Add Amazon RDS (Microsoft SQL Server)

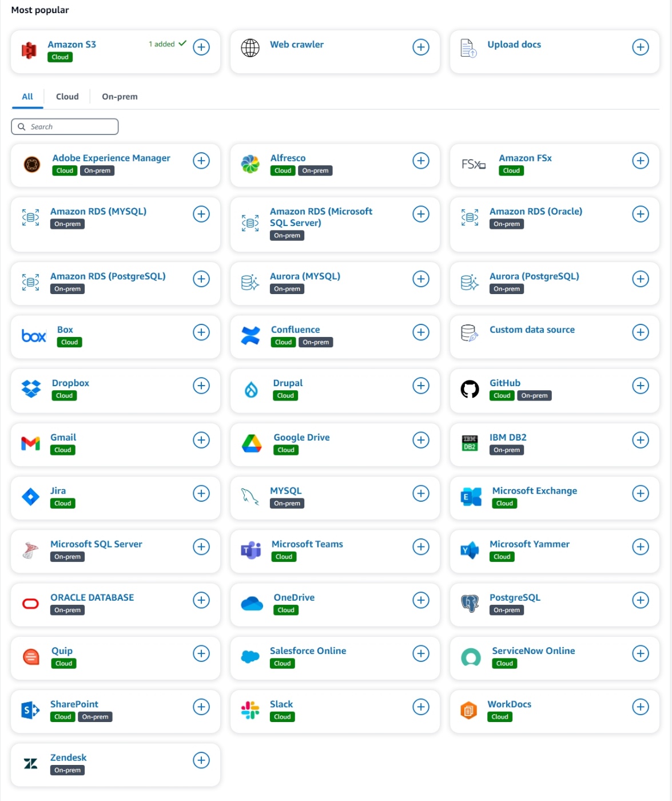[421, 214]
